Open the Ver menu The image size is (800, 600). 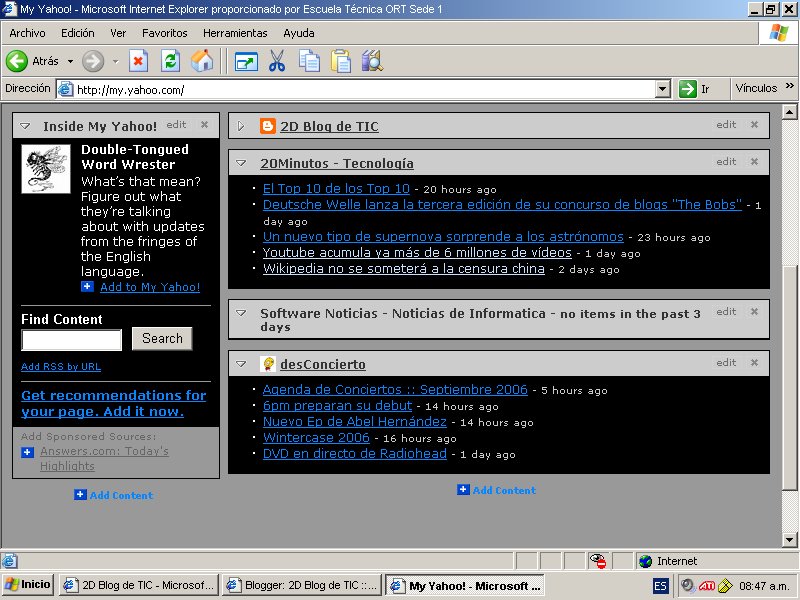tap(118, 33)
